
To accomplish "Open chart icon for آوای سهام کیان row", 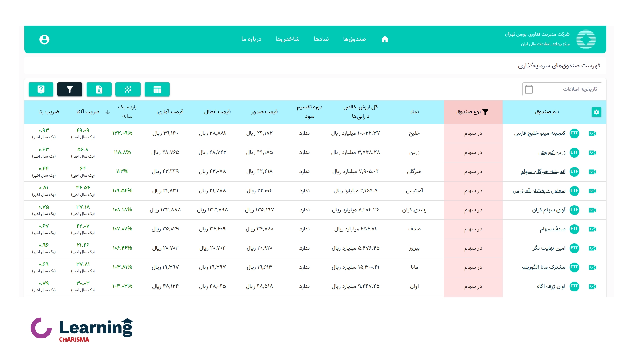I will [592, 210].
